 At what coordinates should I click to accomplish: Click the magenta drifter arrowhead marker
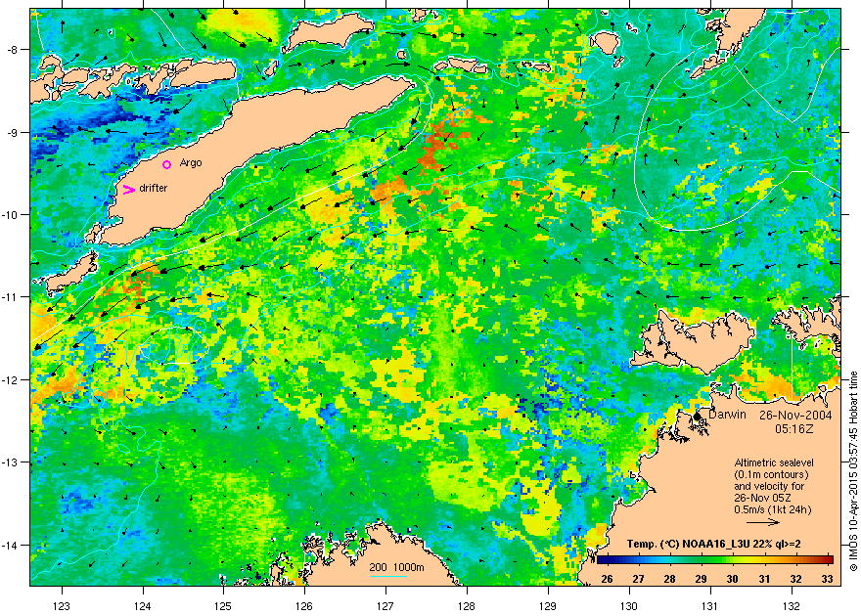tap(129, 190)
